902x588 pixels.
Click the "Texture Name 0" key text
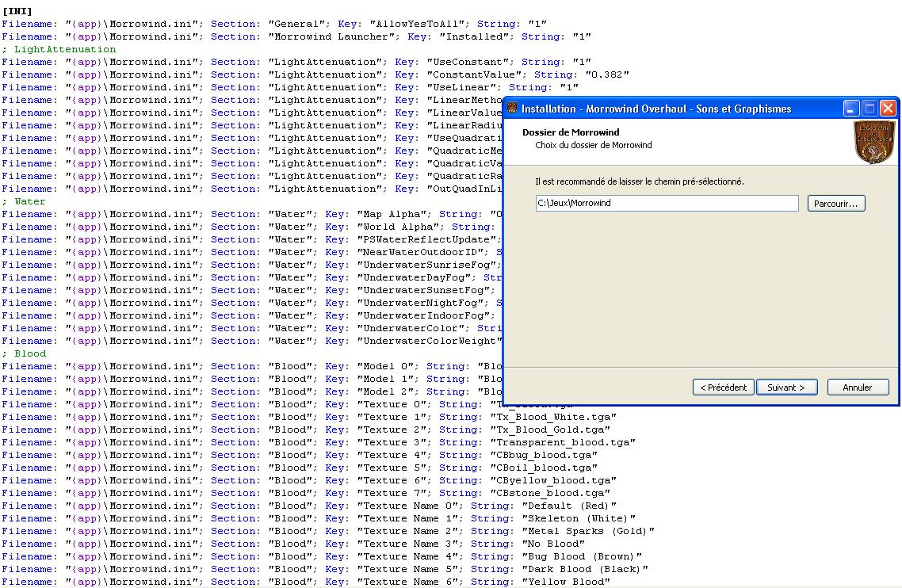pyautogui.click(x=407, y=506)
